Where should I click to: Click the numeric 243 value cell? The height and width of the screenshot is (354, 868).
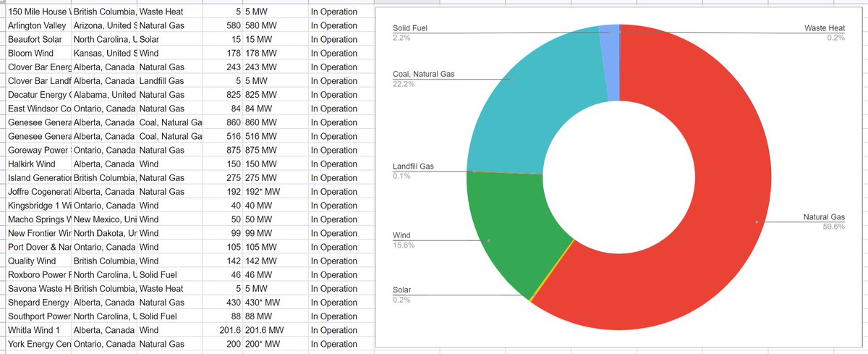click(x=223, y=67)
